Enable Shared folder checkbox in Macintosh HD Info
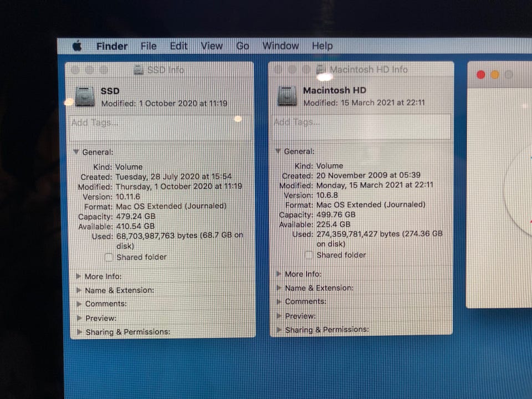Image resolution: width=532 pixels, height=399 pixels. click(x=309, y=255)
